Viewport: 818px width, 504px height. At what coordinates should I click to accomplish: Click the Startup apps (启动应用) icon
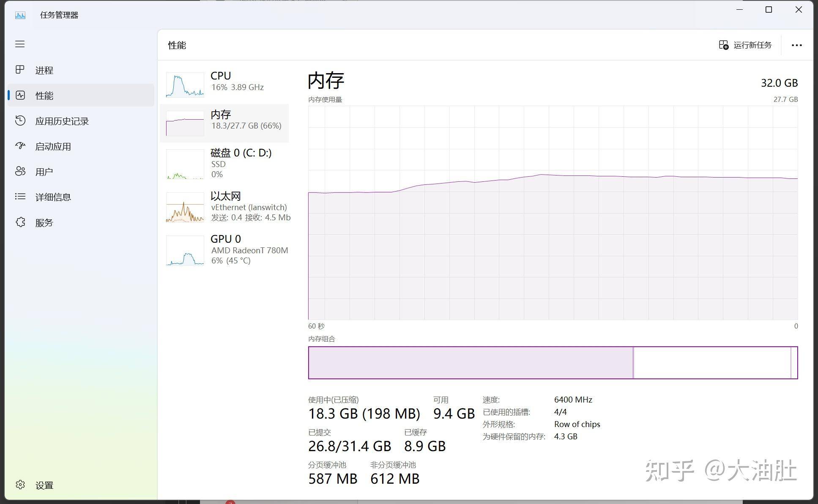point(20,146)
